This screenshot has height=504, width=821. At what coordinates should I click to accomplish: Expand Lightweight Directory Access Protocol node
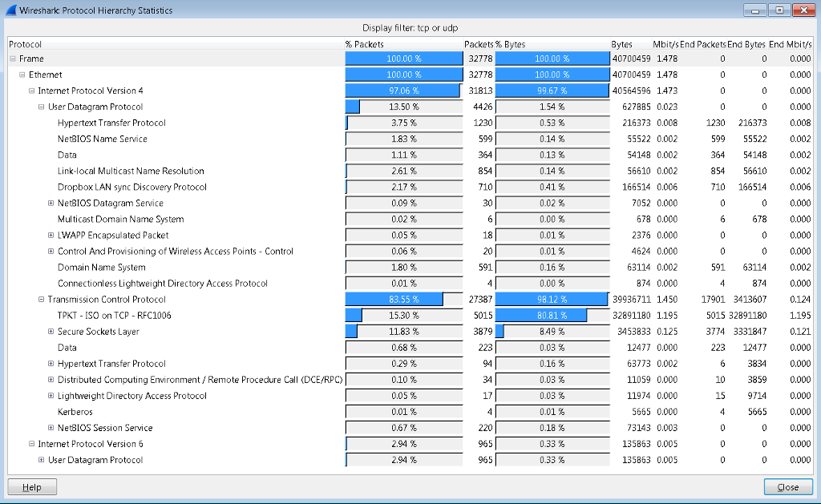(x=51, y=396)
